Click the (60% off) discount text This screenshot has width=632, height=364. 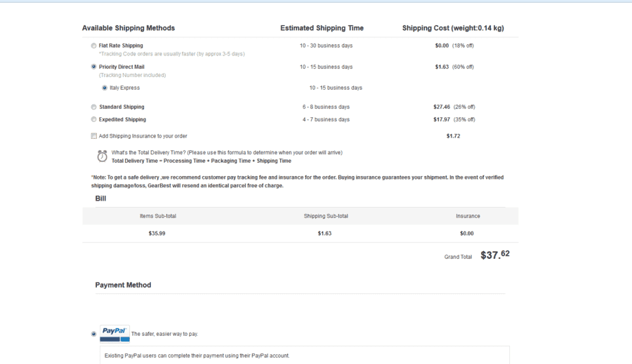click(x=463, y=67)
